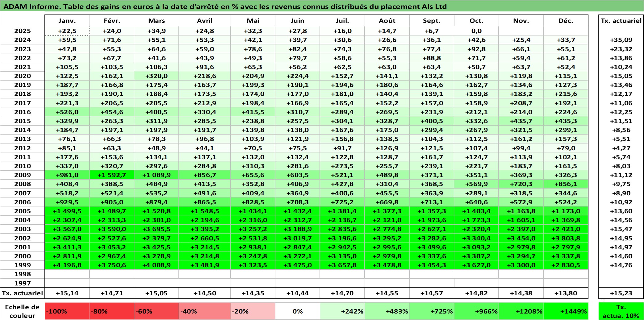Click the +3 695,5 cell in March 2003
This screenshot has height=320, width=644.
157,229
